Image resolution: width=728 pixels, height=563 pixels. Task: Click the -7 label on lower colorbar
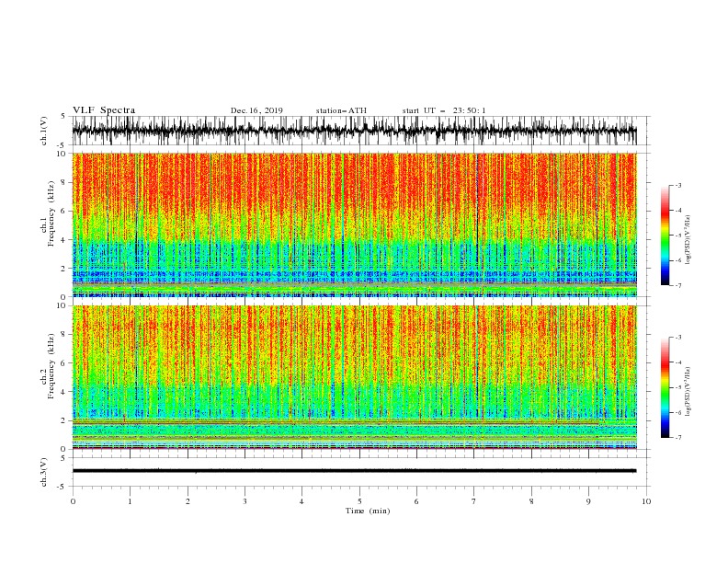tap(678, 438)
